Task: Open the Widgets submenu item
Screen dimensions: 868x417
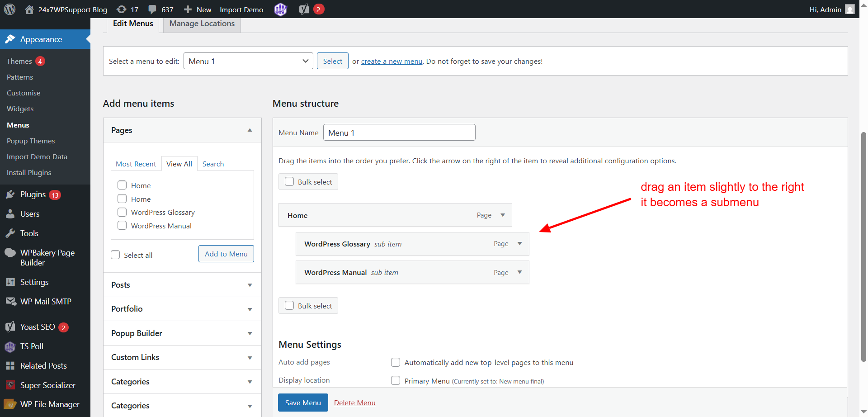Action: click(20, 109)
